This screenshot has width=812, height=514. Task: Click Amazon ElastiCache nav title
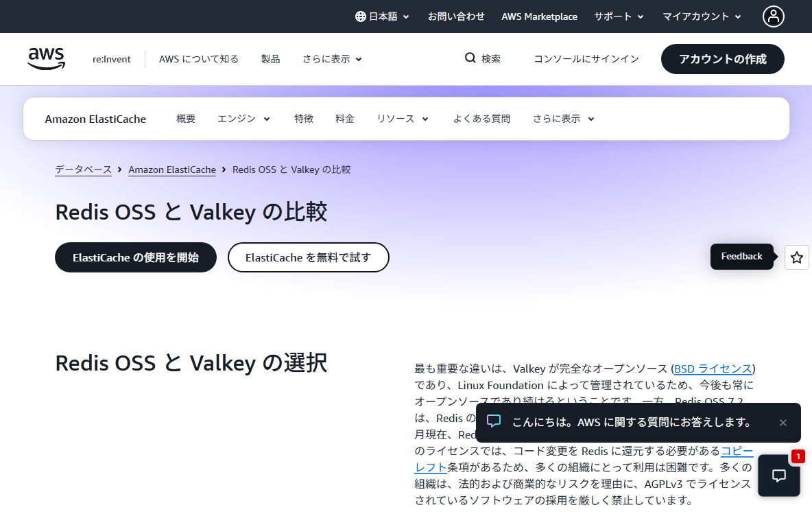[x=95, y=119]
